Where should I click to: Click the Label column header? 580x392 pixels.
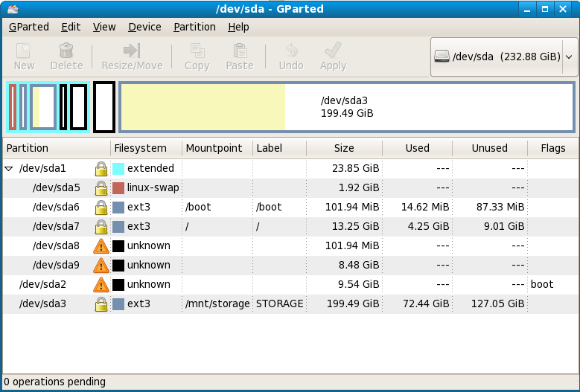(x=280, y=149)
